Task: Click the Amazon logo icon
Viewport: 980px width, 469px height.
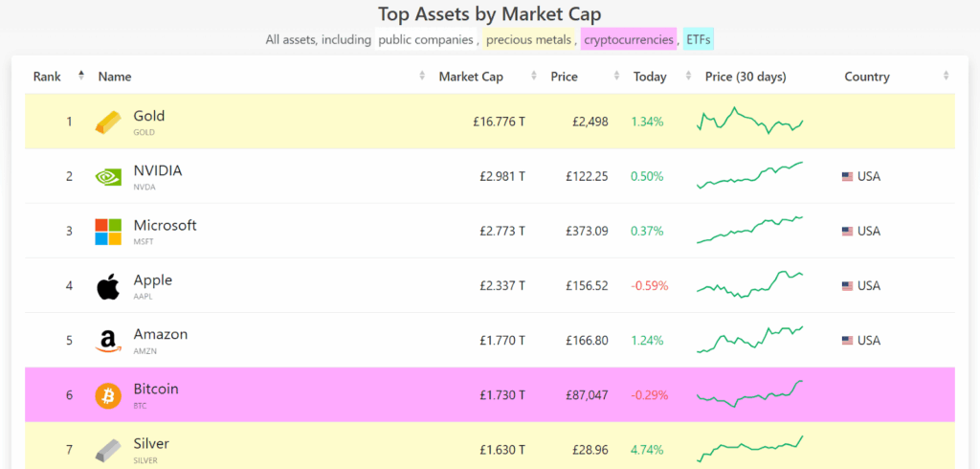Action: click(x=108, y=342)
